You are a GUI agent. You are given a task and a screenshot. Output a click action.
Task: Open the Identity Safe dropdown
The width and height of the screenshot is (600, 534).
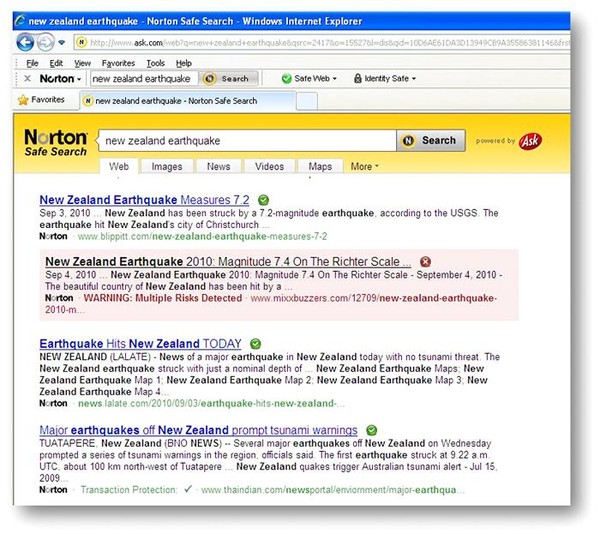coord(385,79)
